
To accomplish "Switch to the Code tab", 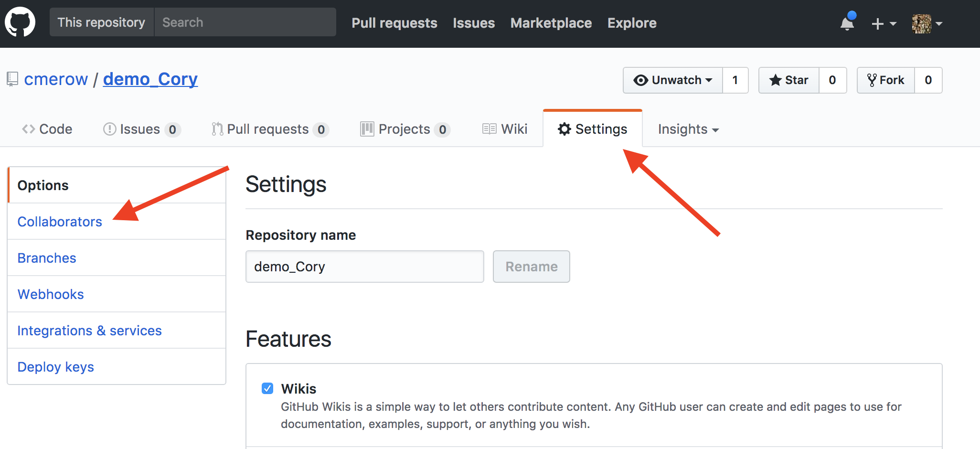I will pyautogui.click(x=47, y=129).
